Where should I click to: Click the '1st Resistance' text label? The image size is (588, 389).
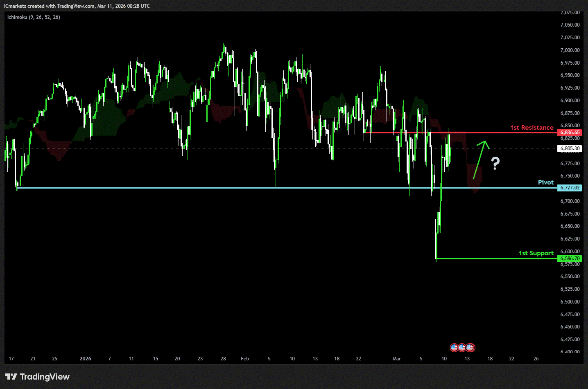(x=531, y=128)
